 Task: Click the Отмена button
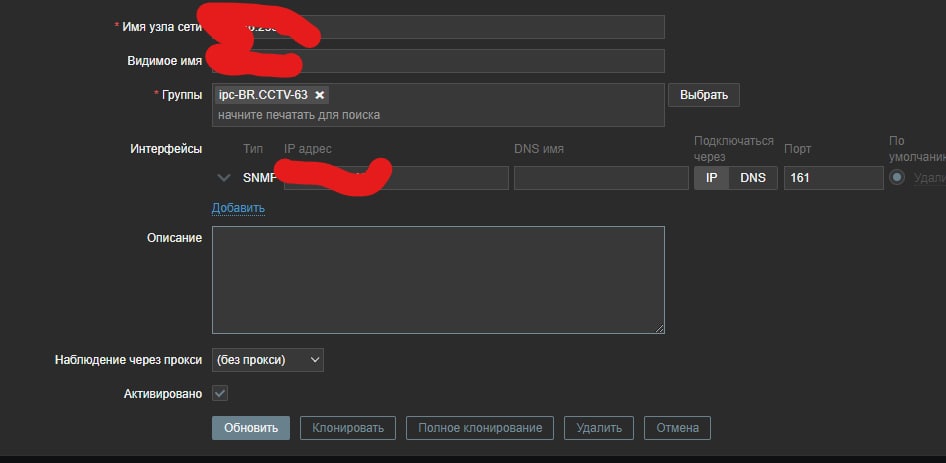[678, 428]
